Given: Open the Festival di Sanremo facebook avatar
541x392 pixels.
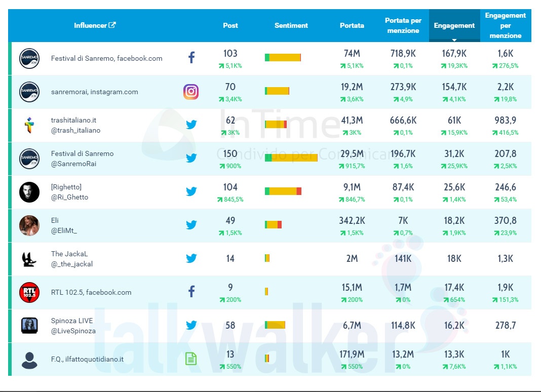Looking at the screenshot, I should point(29,58).
